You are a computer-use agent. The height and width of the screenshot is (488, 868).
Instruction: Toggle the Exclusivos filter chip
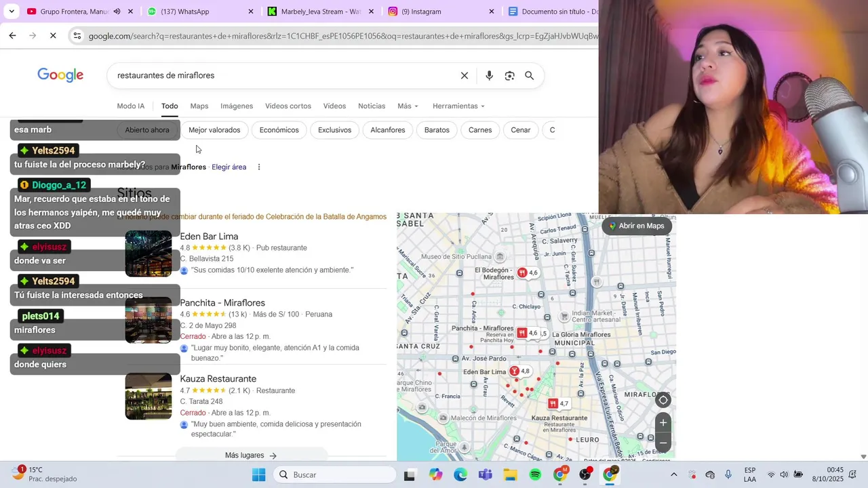pos(335,130)
